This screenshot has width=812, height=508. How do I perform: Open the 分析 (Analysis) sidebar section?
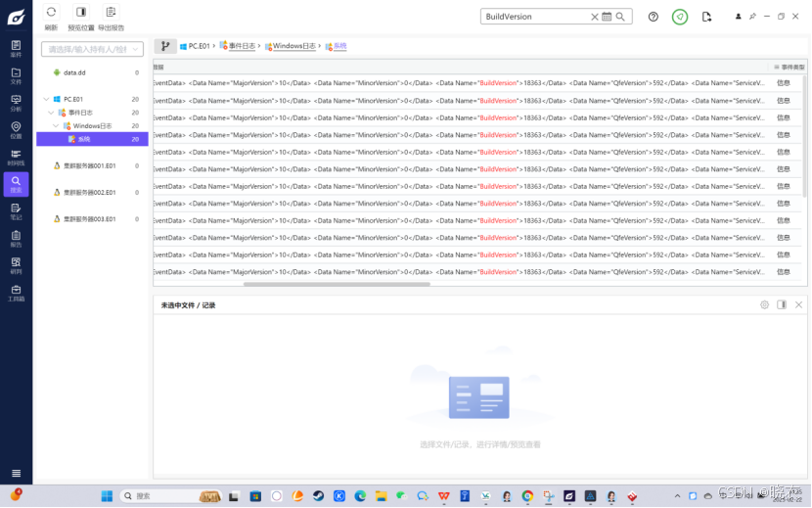coord(16,103)
